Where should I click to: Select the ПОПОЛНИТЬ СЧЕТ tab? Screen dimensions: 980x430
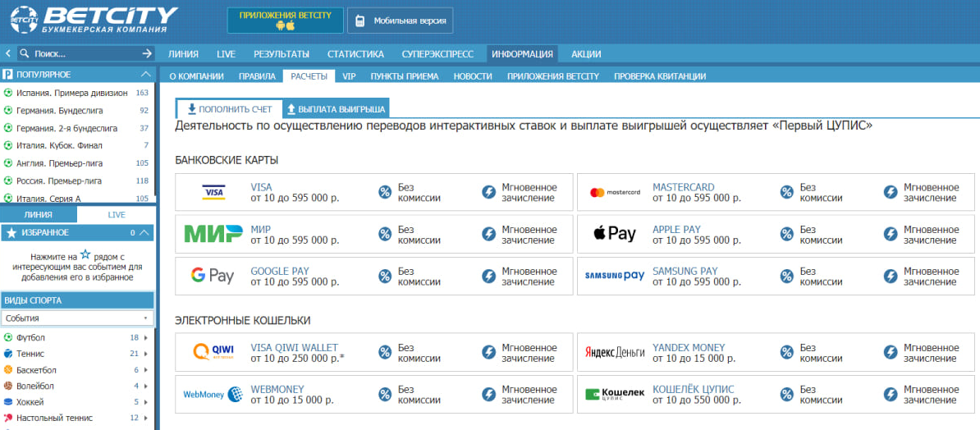(x=229, y=109)
